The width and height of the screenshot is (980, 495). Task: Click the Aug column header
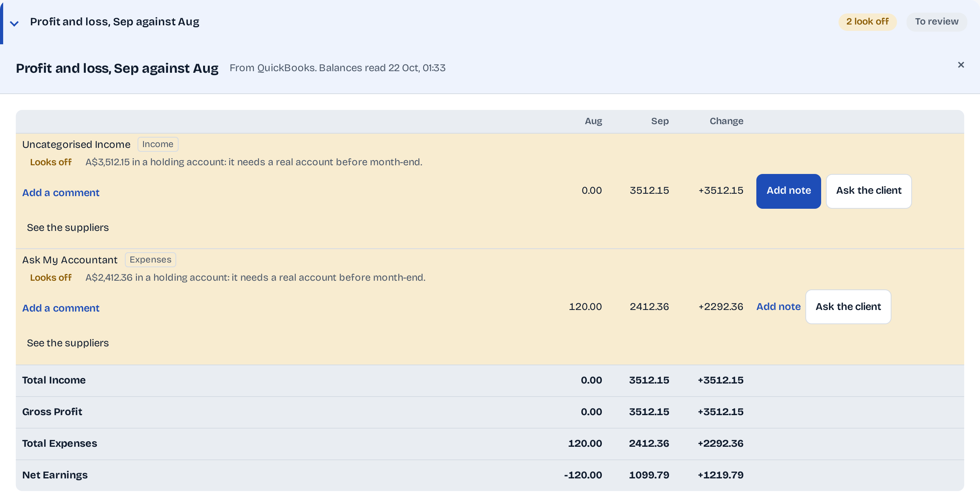point(594,121)
